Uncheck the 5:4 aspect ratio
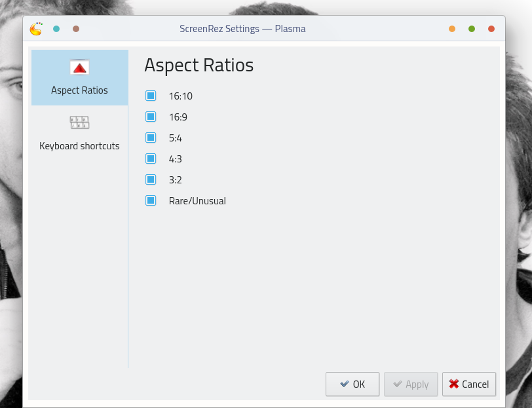This screenshot has height=408, width=532. click(x=151, y=138)
